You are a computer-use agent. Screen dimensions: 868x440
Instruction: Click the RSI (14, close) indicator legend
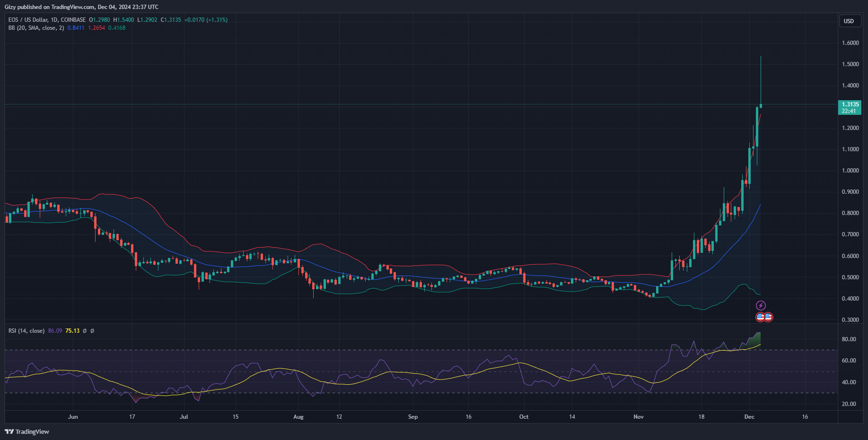click(x=26, y=331)
